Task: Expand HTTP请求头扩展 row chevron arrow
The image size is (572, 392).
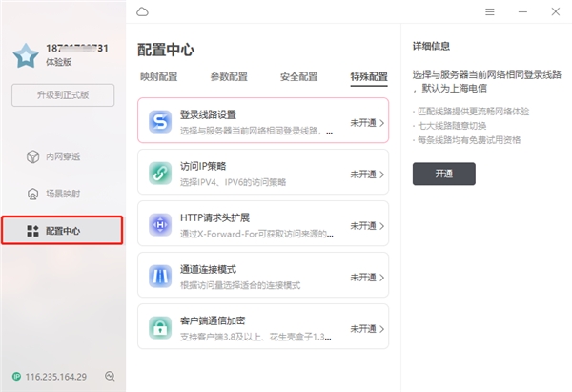Action: click(x=382, y=226)
